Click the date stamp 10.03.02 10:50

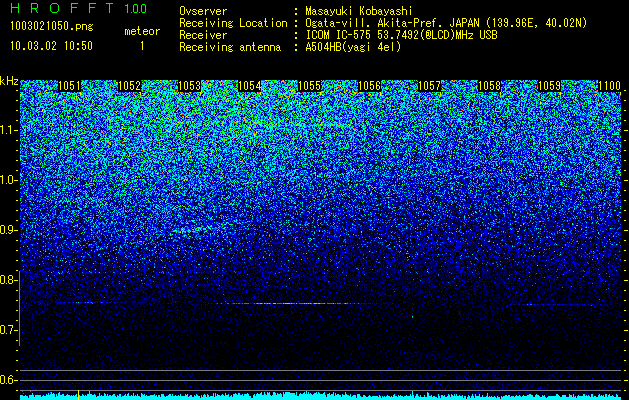(x=51, y=46)
